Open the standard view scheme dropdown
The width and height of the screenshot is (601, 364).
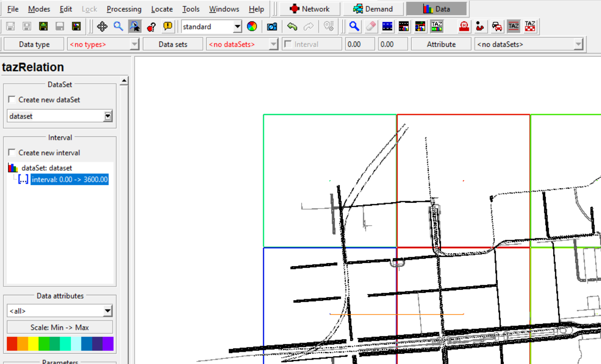click(237, 26)
